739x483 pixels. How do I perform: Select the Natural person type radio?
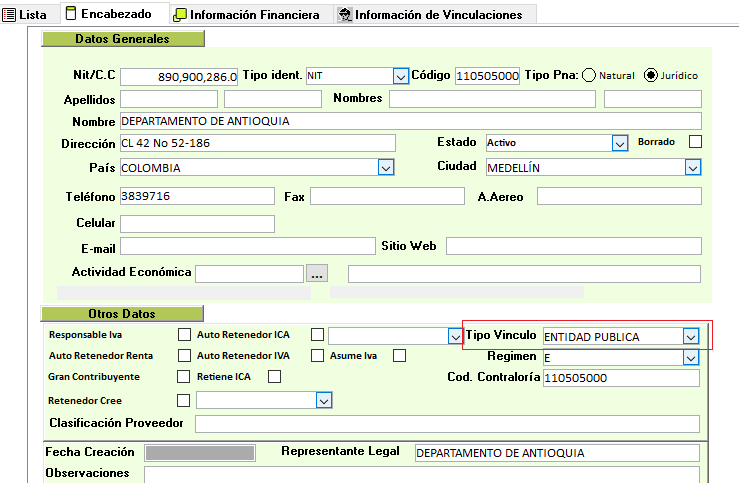pos(589,75)
